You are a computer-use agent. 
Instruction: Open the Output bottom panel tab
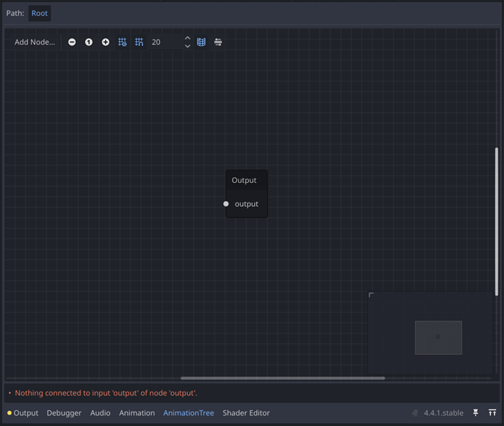tap(23, 413)
